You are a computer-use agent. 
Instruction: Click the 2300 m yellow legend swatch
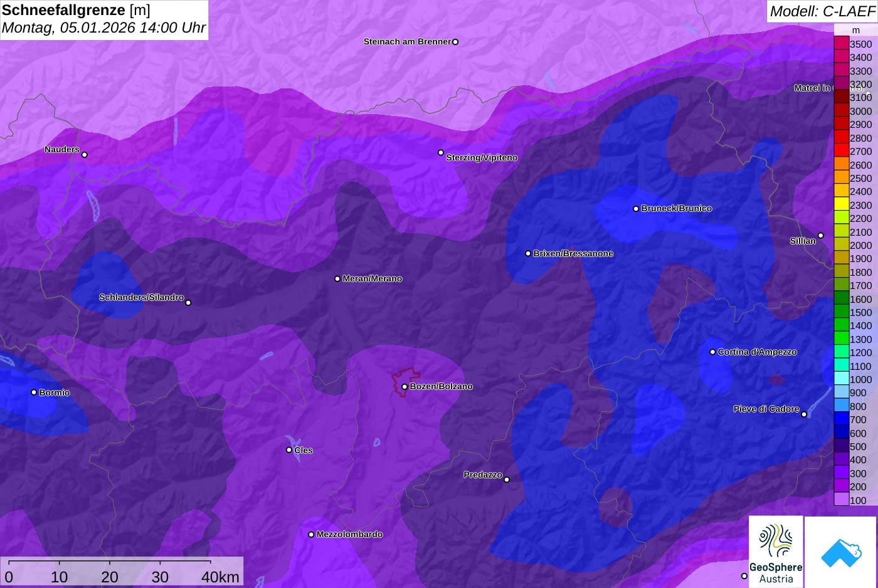pos(841,205)
